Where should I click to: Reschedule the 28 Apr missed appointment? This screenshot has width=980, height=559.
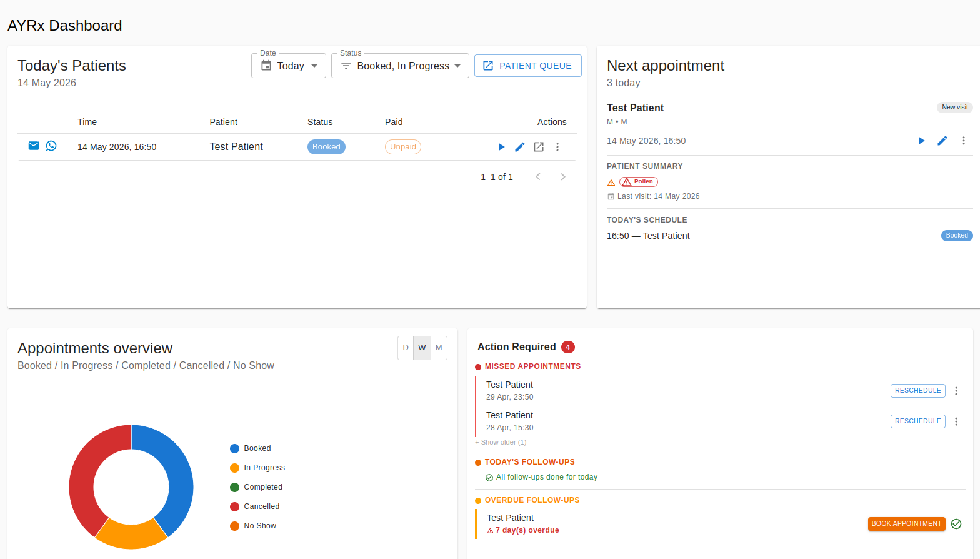917,421
